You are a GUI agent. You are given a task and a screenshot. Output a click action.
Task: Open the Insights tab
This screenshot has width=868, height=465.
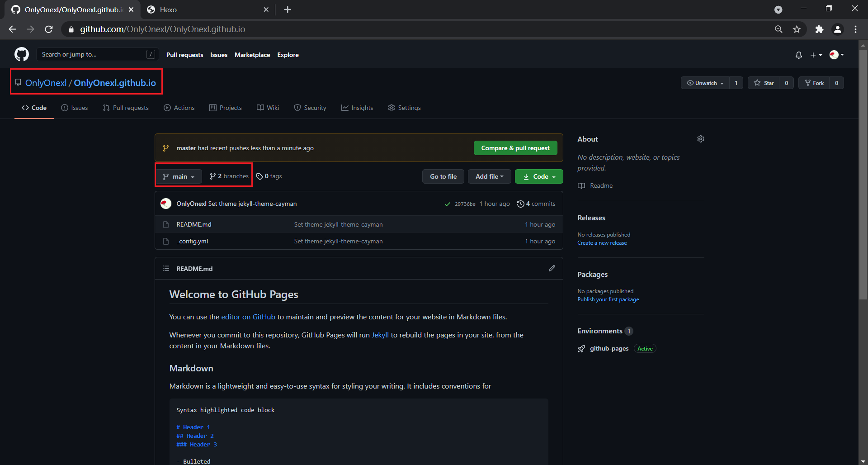click(x=357, y=108)
